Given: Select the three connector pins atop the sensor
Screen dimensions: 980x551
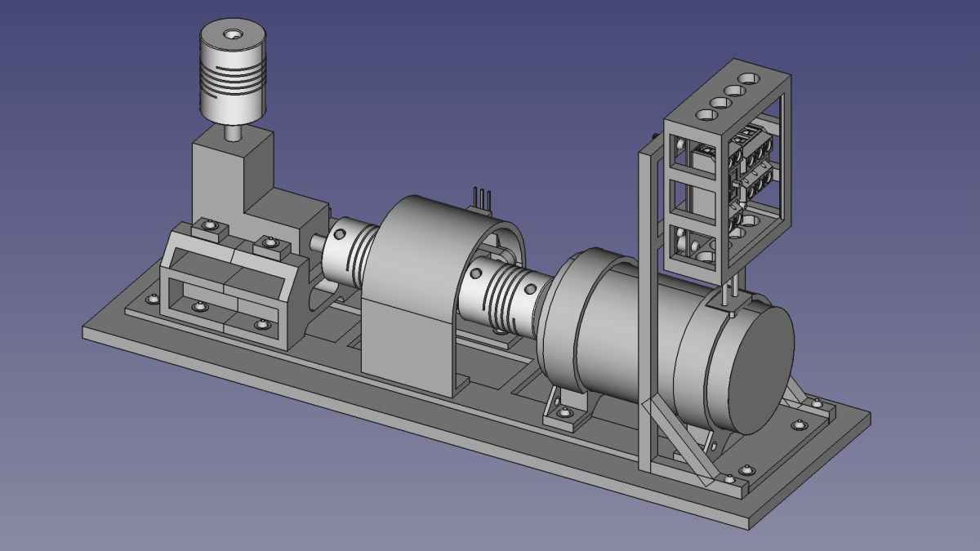Looking at the screenshot, I should 482,200.
